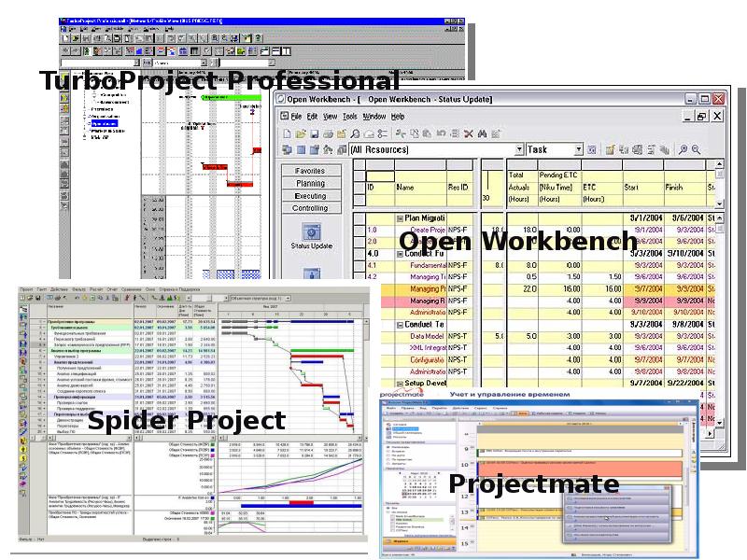Screen dimensions: 747x560
Task: Collapse the Plan Migrati task group
Action: pos(401,218)
